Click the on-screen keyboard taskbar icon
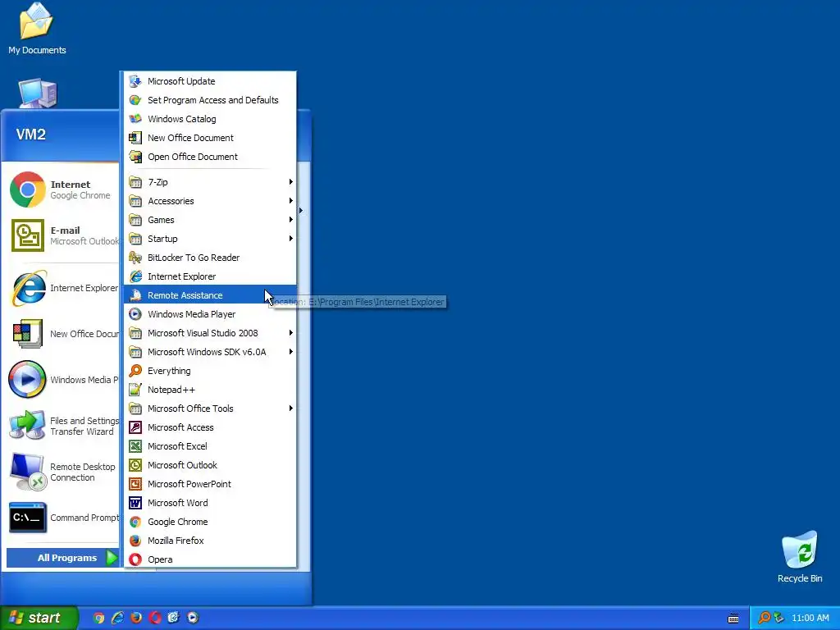 (733, 619)
